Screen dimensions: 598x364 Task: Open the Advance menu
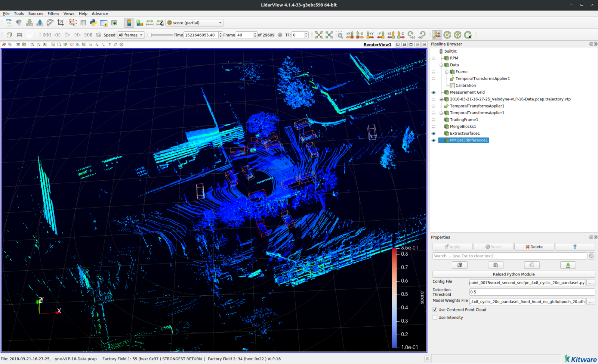(100, 13)
